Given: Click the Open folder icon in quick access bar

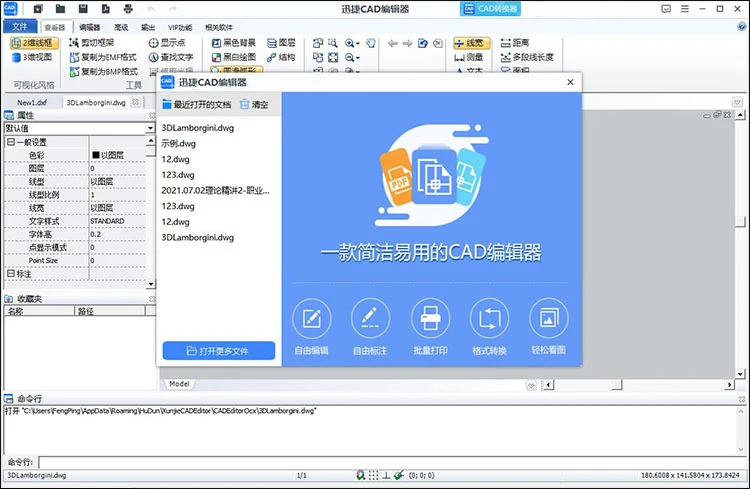Looking at the screenshot, I should pos(60,9).
